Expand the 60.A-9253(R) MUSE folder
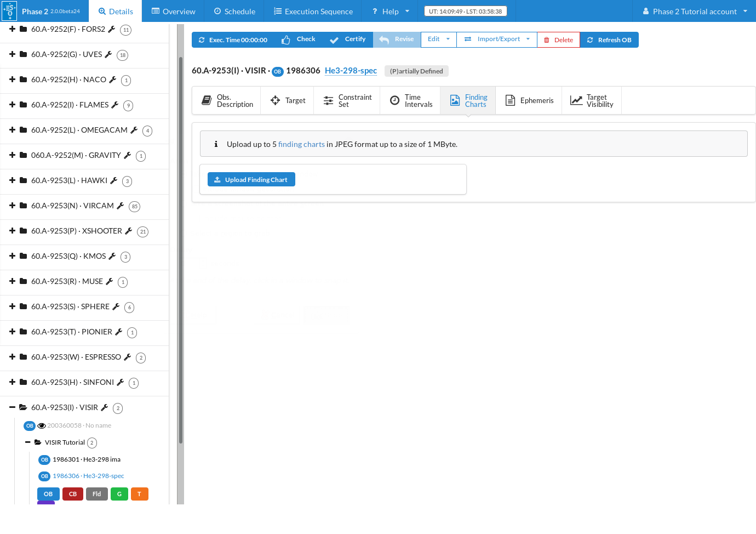This screenshot has width=756, height=534. click(12, 281)
